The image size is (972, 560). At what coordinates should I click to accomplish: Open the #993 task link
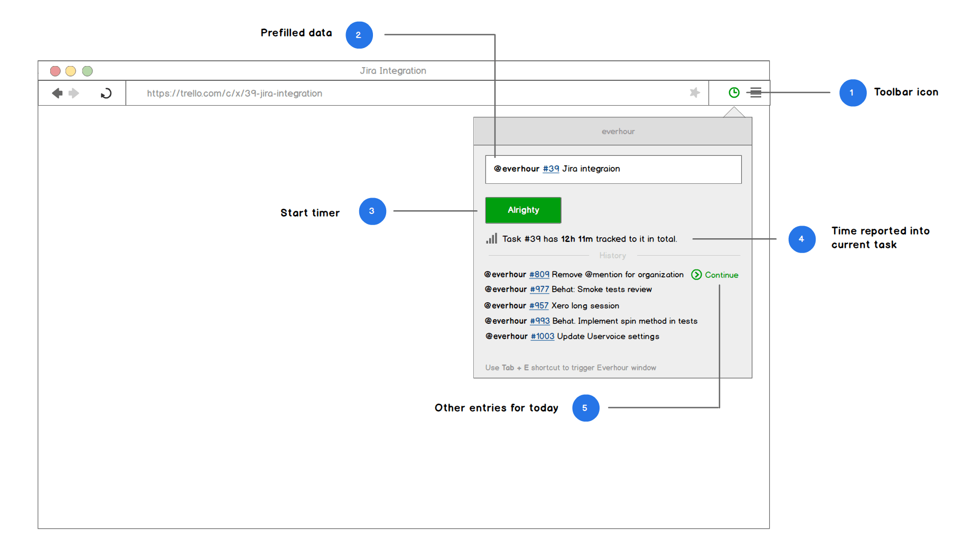point(539,321)
